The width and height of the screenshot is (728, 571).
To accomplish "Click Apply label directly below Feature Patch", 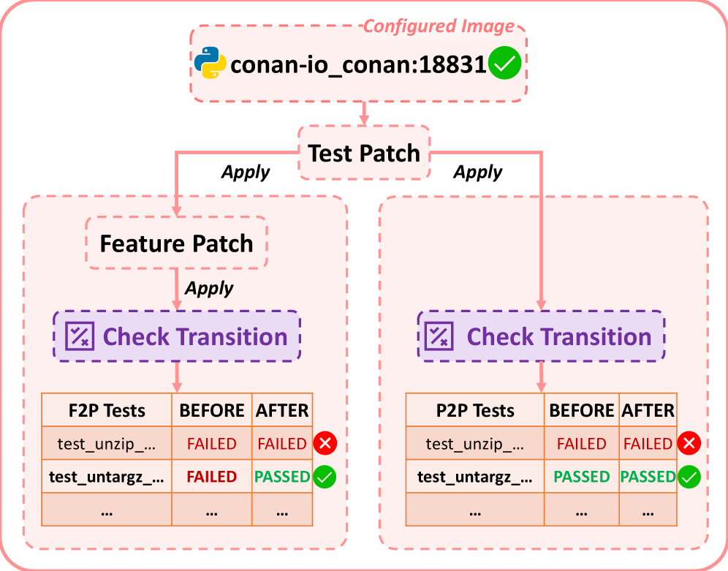I will 209,288.
